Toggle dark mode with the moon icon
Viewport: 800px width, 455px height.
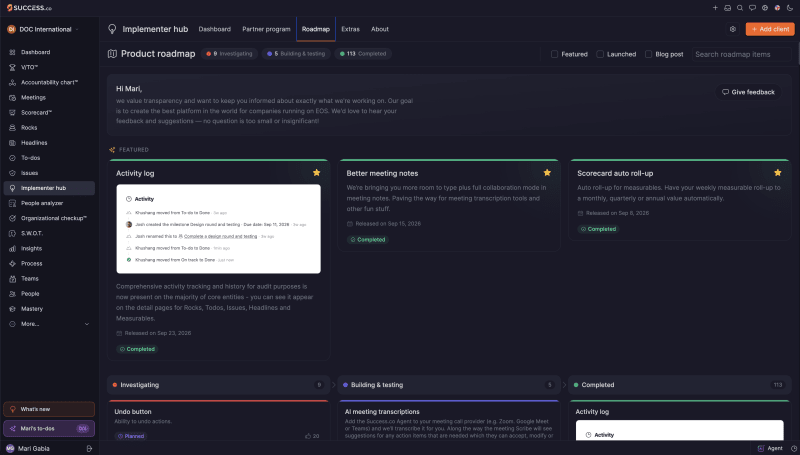click(x=790, y=8)
